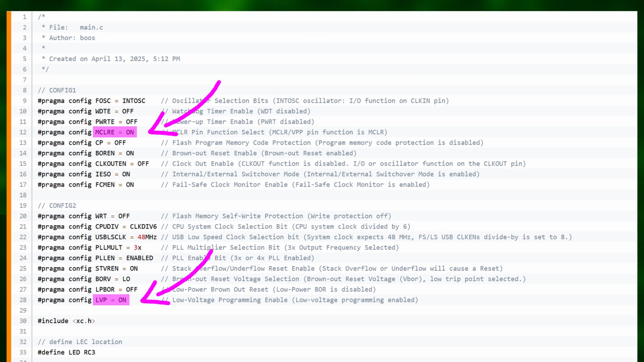
Task: Click line number 12 in the gutter
Action: [x=23, y=132]
